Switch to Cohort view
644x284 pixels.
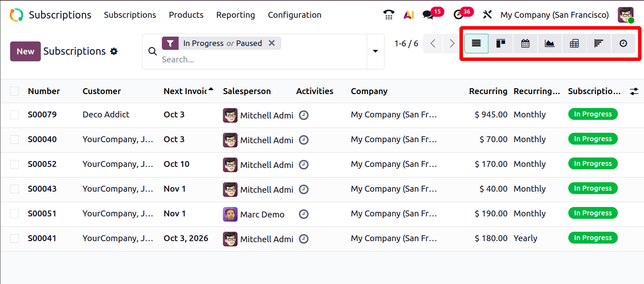click(x=599, y=44)
